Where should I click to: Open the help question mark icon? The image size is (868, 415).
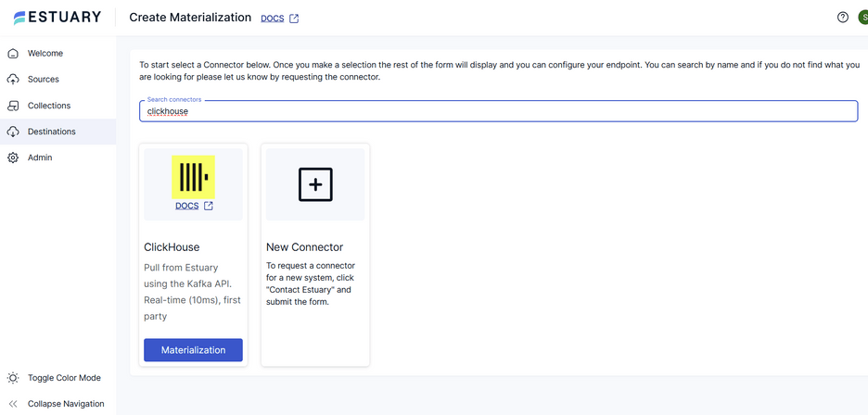coord(842,18)
